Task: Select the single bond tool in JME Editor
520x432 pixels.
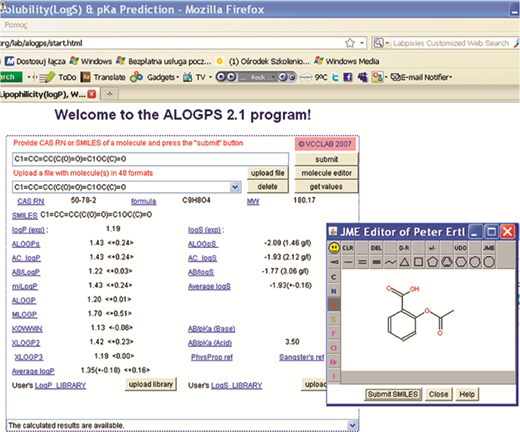Action: (x=348, y=262)
